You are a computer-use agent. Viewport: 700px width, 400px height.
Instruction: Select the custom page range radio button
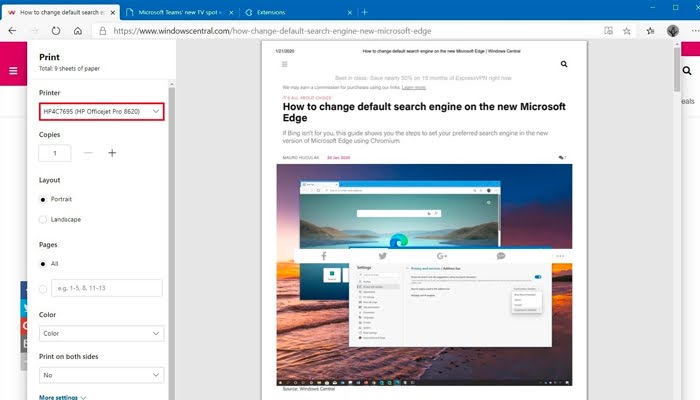pos(43,288)
